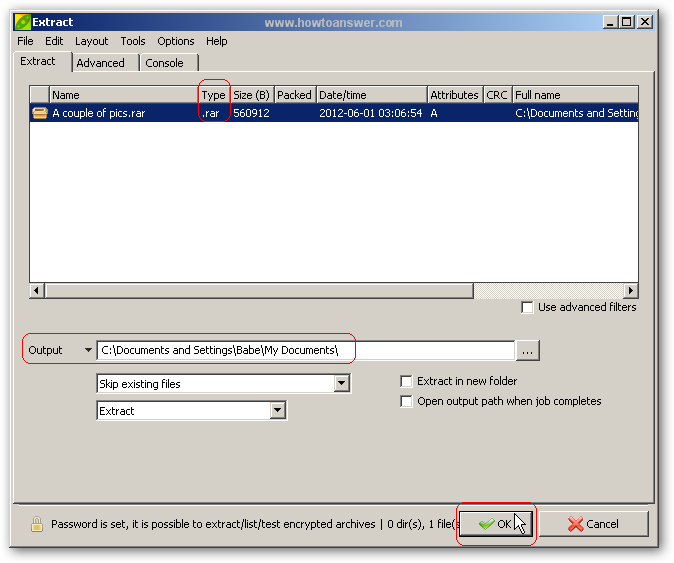Expand the Skip existing files dropdown
This screenshot has width=674, height=563.
(342, 383)
